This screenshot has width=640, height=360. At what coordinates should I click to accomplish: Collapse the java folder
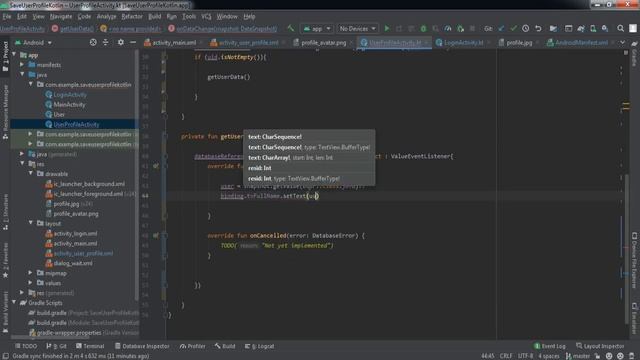[22, 75]
